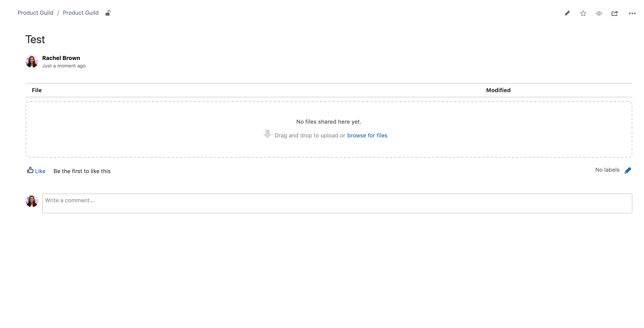Click the No files shared here yet message

tap(329, 122)
